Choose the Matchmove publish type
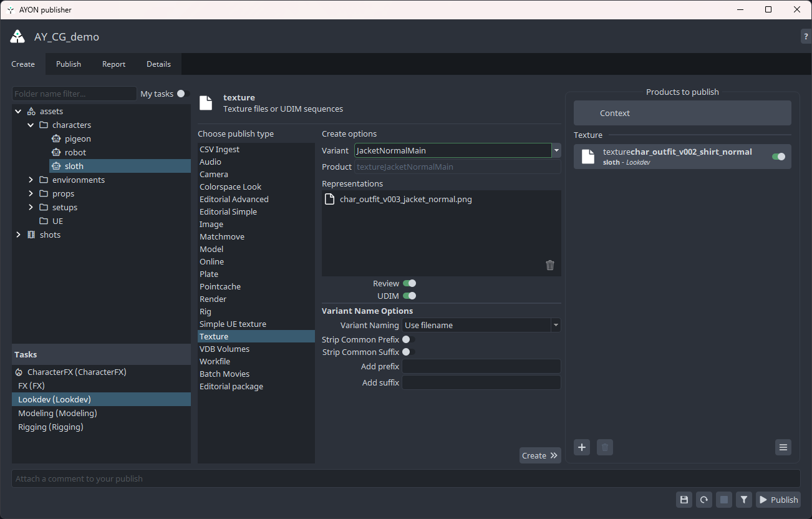 point(256,236)
